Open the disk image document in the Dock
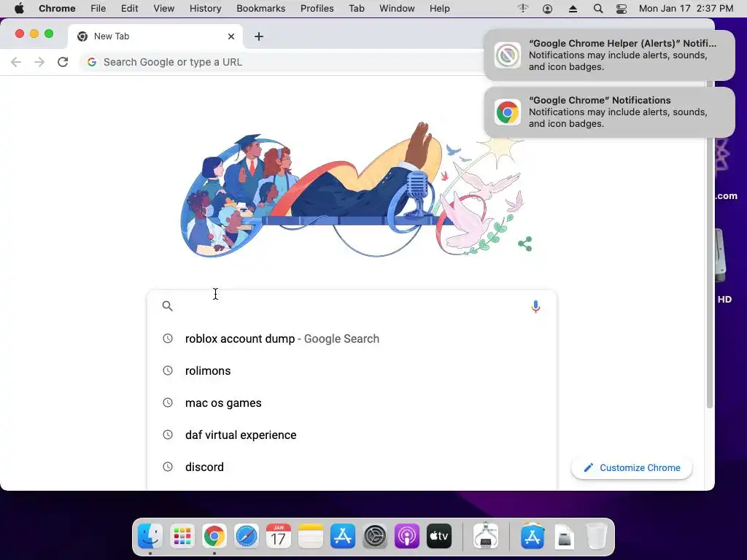This screenshot has height=560, width=747. click(565, 536)
